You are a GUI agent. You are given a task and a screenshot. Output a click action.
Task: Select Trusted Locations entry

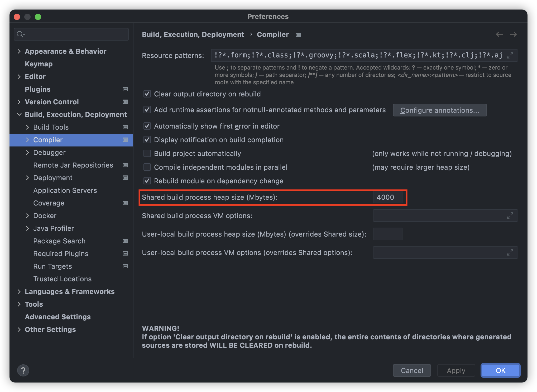tap(63, 279)
